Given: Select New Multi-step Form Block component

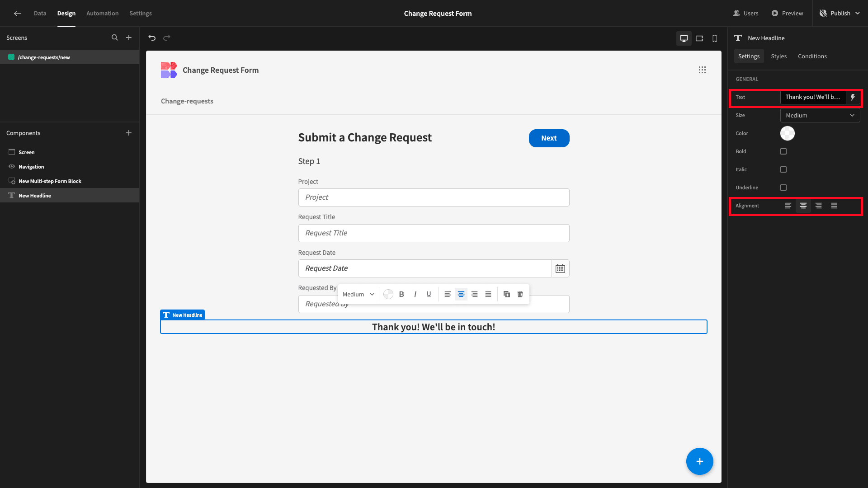Looking at the screenshot, I should click(50, 181).
